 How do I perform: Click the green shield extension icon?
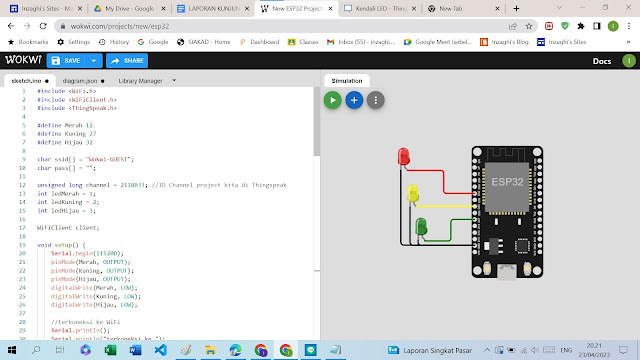[565, 26]
